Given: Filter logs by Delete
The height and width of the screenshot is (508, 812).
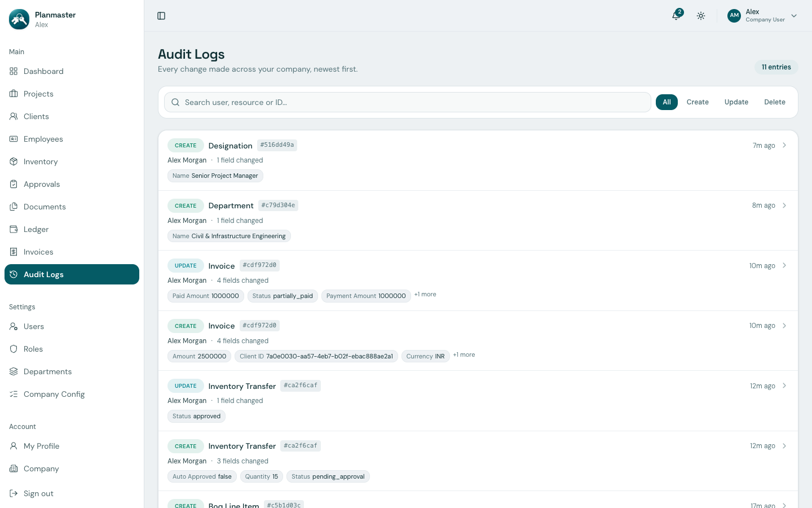Looking at the screenshot, I should click(775, 102).
